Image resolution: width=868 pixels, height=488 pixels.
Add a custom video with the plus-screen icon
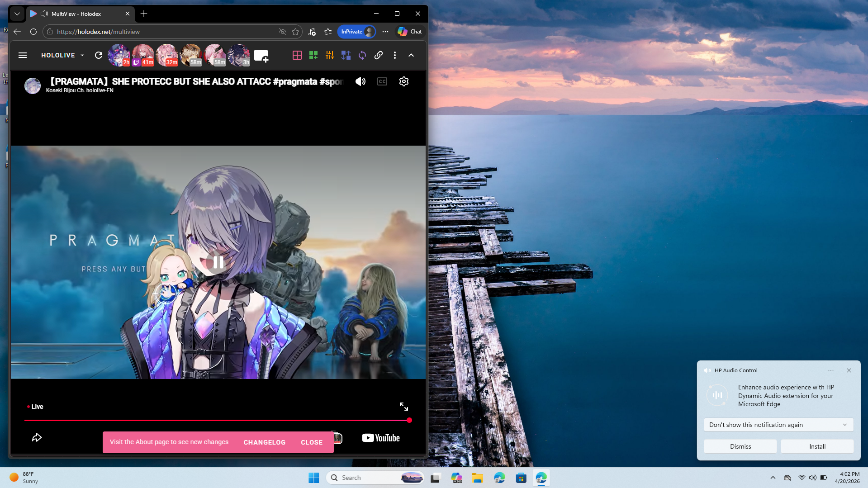coord(261,56)
